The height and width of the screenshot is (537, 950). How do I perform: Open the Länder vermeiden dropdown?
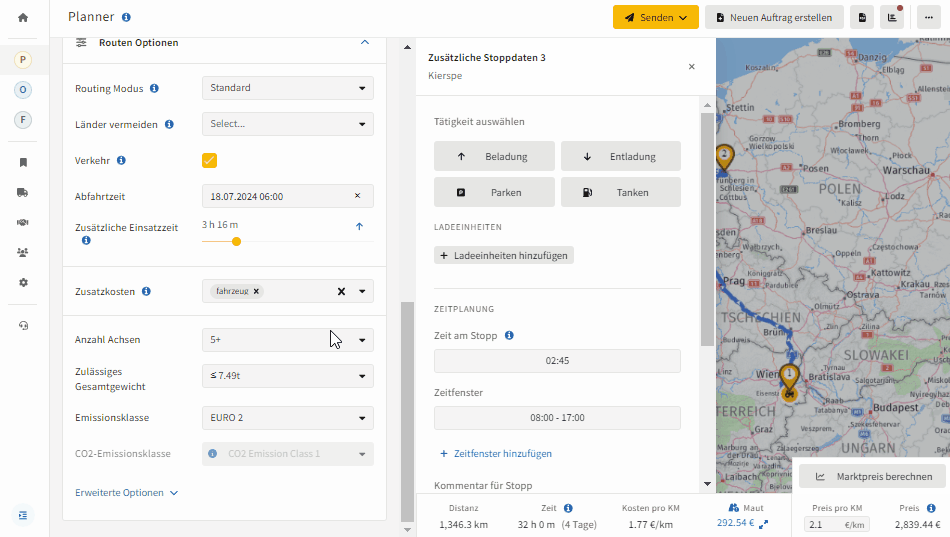click(288, 124)
